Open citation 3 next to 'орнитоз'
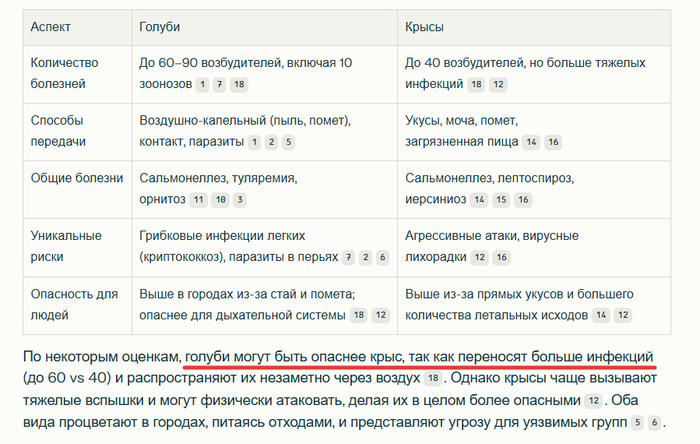This screenshot has height=444, width=700. point(240,199)
